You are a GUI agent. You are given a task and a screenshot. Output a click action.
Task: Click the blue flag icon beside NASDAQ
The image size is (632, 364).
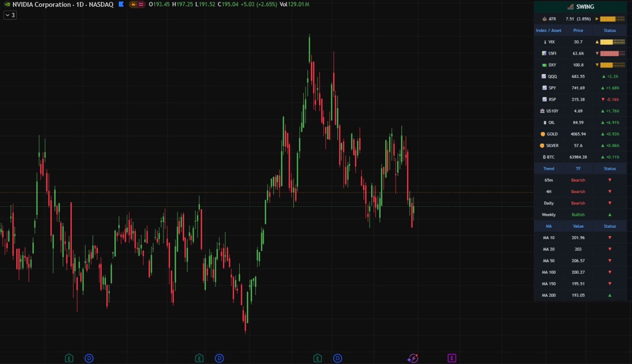[x=121, y=4]
